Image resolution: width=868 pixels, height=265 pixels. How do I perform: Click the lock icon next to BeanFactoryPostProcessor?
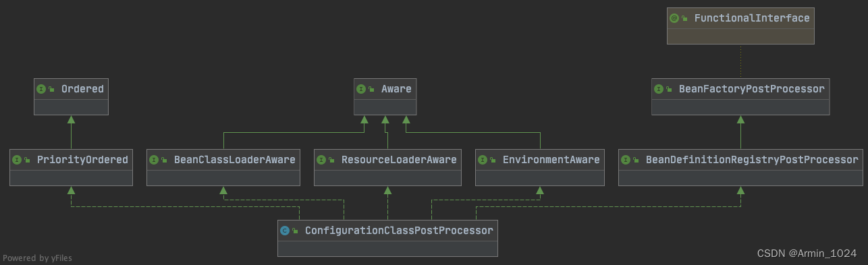pyautogui.click(x=670, y=90)
